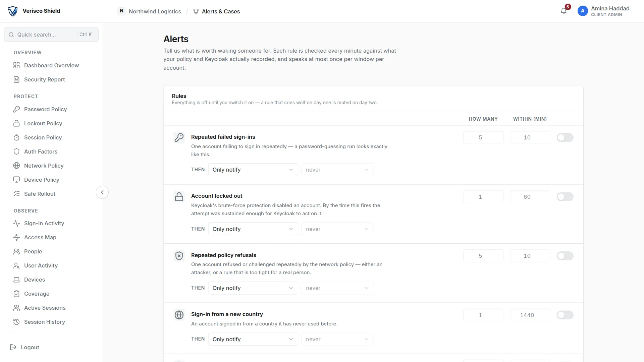The image size is (644, 362).
Task: Click the padlock icon for Account locked out
Action: coord(179,197)
